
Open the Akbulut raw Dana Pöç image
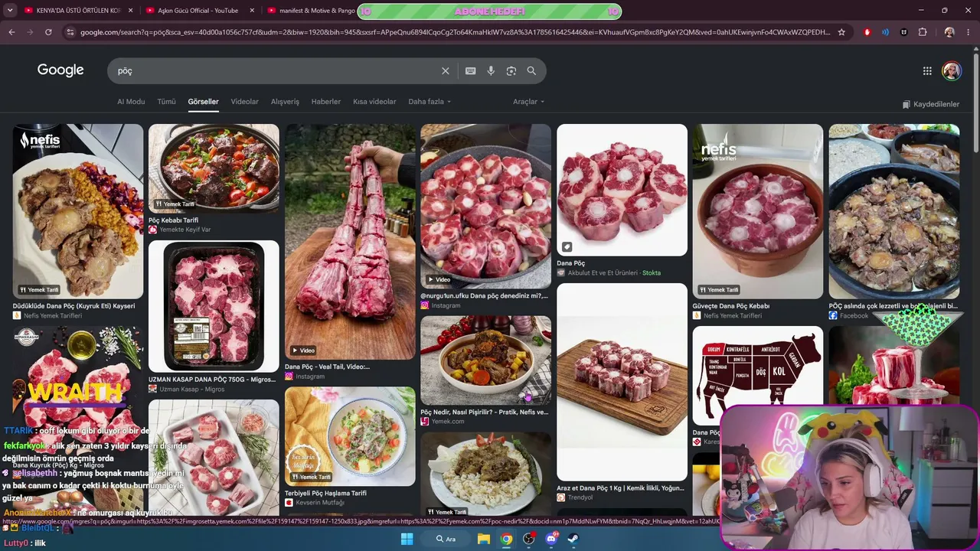(622, 190)
